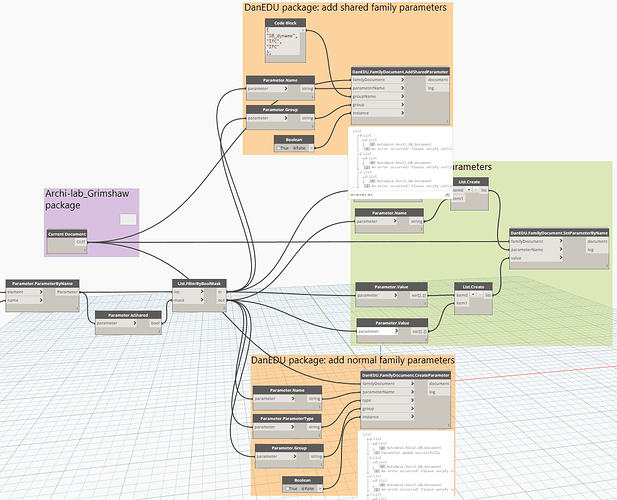617x500 pixels.
Task: Open element port chevron on Parameter.ParameterByName node
Action: click(x=41, y=292)
